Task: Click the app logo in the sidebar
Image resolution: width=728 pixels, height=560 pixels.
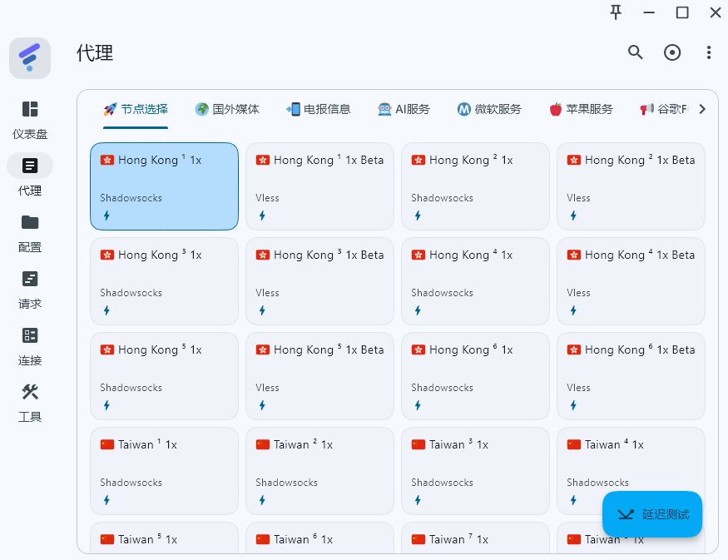Action: (x=30, y=58)
